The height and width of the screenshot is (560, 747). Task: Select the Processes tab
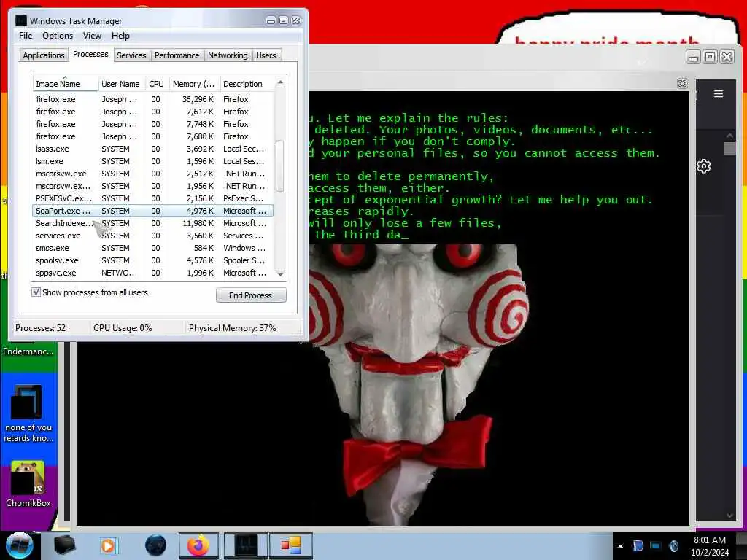click(x=90, y=54)
